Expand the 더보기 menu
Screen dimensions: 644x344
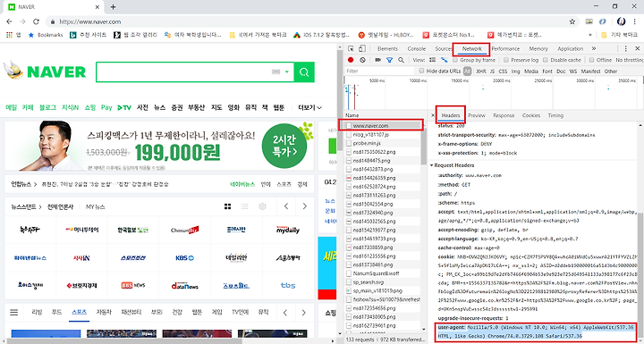click(x=309, y=107)
